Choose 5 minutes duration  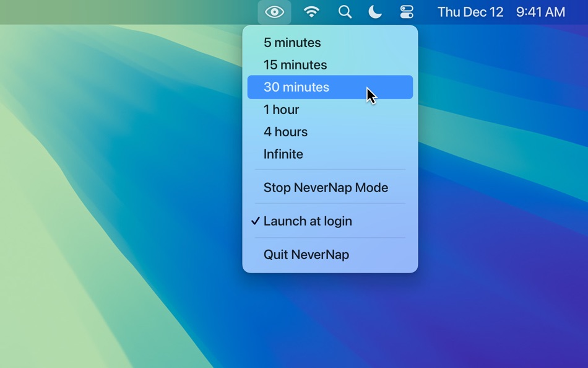330,42
